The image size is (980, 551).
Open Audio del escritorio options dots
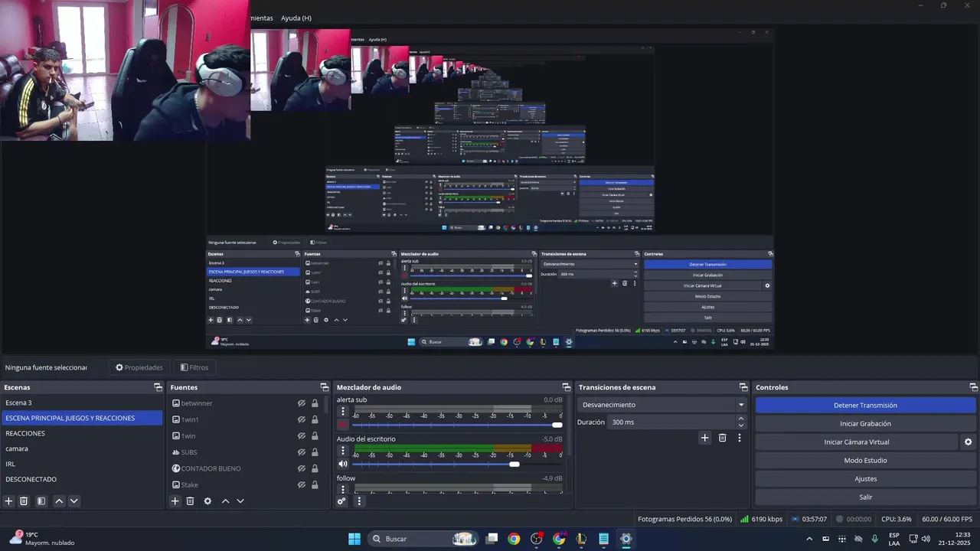coord(342,451)
